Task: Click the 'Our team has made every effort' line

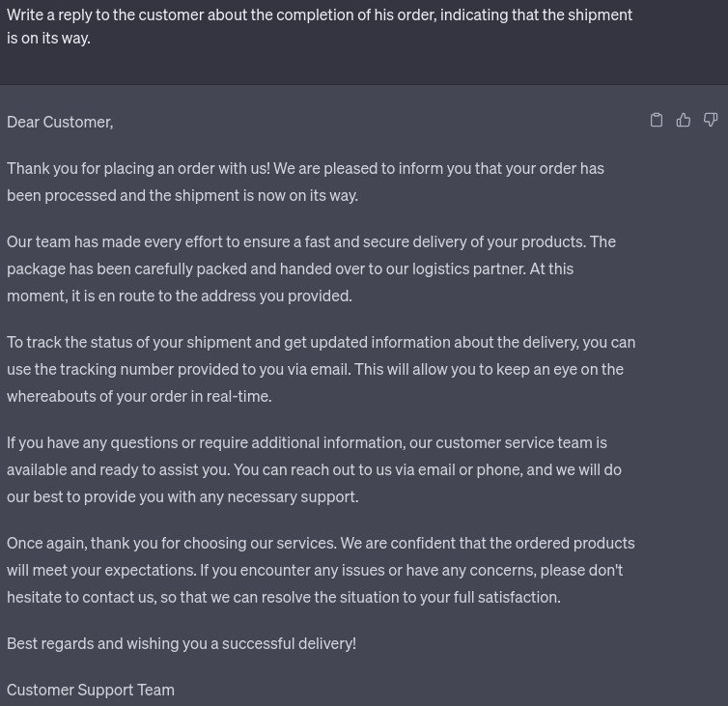Action: pyautogui.click(x=311, y=242)
